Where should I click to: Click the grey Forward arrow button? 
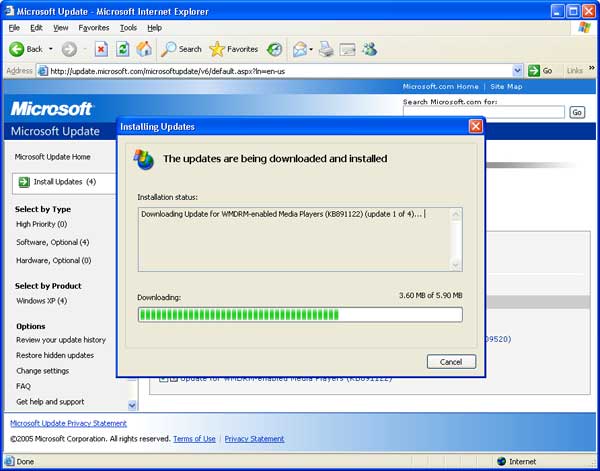click(x=69, y=49)
